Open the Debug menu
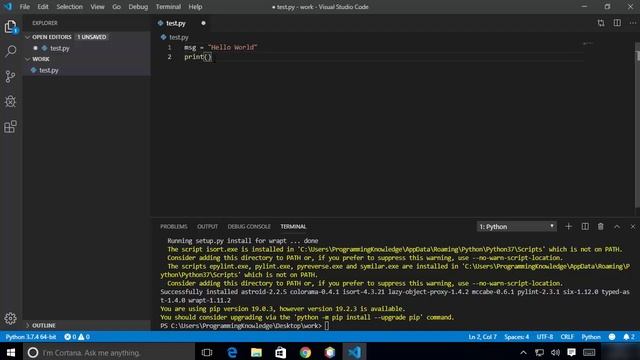Screen dimensions: 640x360 138,7
